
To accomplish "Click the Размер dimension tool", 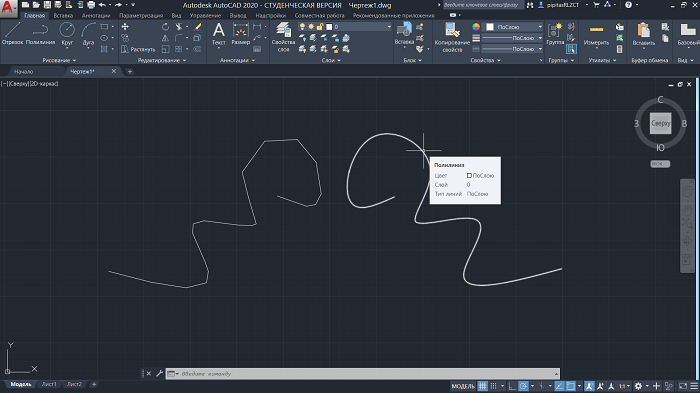I will pyautogui.click(x=241, y=33).
